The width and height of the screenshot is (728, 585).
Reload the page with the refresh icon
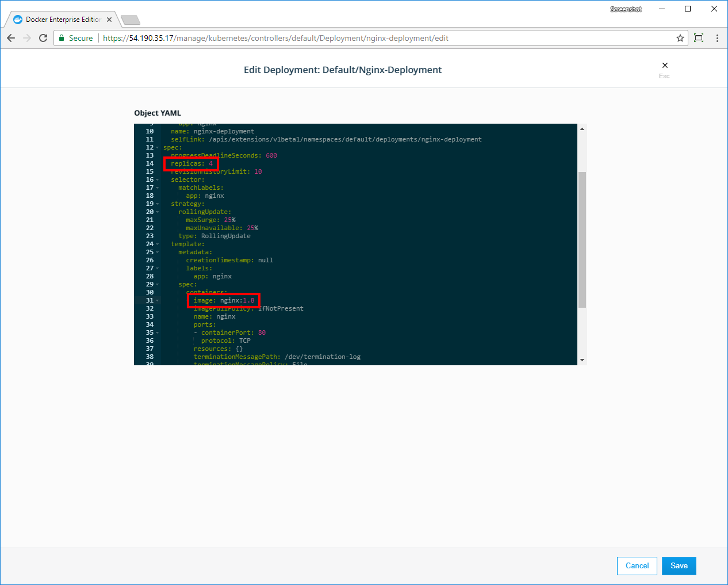43,38
